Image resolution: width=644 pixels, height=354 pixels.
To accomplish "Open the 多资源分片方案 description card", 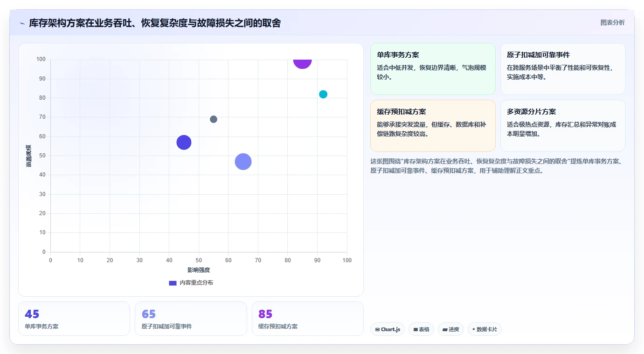I will [563, 126].
